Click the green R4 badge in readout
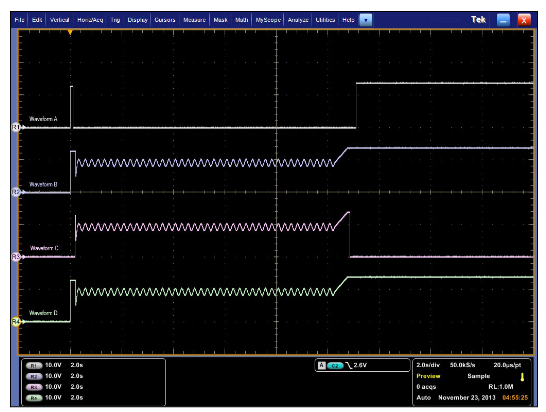The height and width of the screenshot is (412, 546). [x=34, y=398]
